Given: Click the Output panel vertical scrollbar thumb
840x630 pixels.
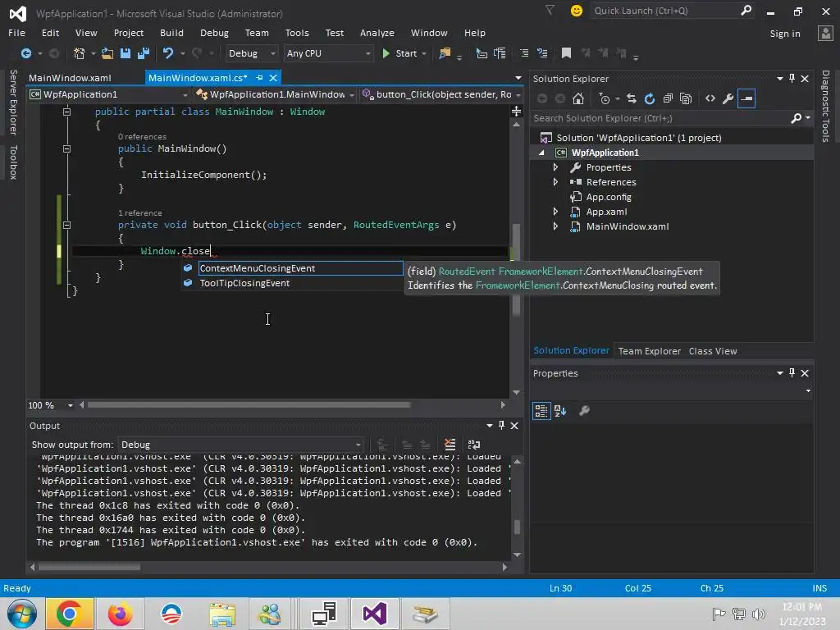Looking at the screenshot, I should 517,527.
